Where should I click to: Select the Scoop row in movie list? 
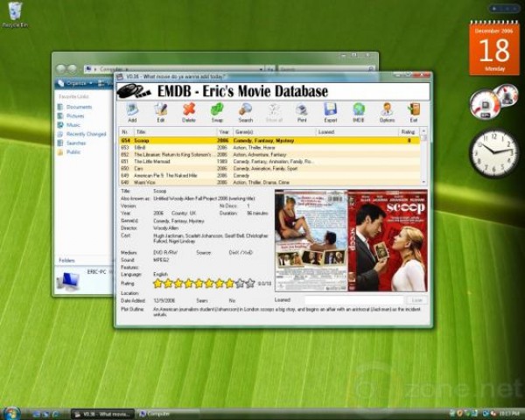[269, 140]
